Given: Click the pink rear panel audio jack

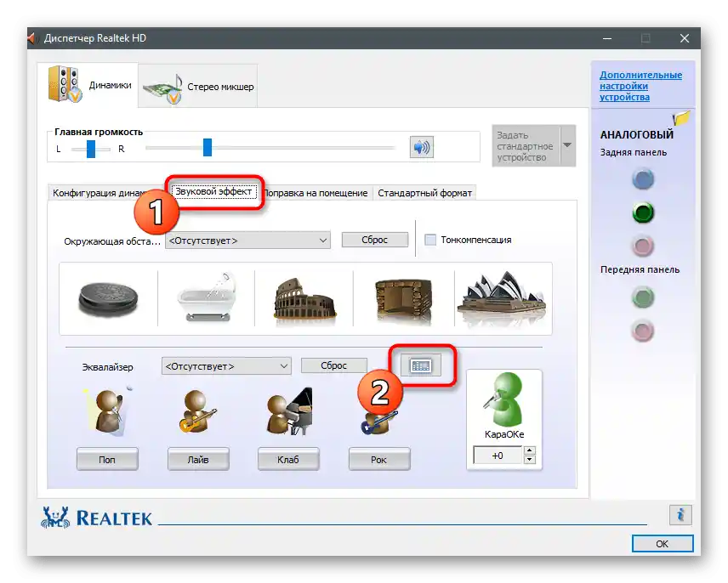Looking at the screenshot, I should click(643, 246).
